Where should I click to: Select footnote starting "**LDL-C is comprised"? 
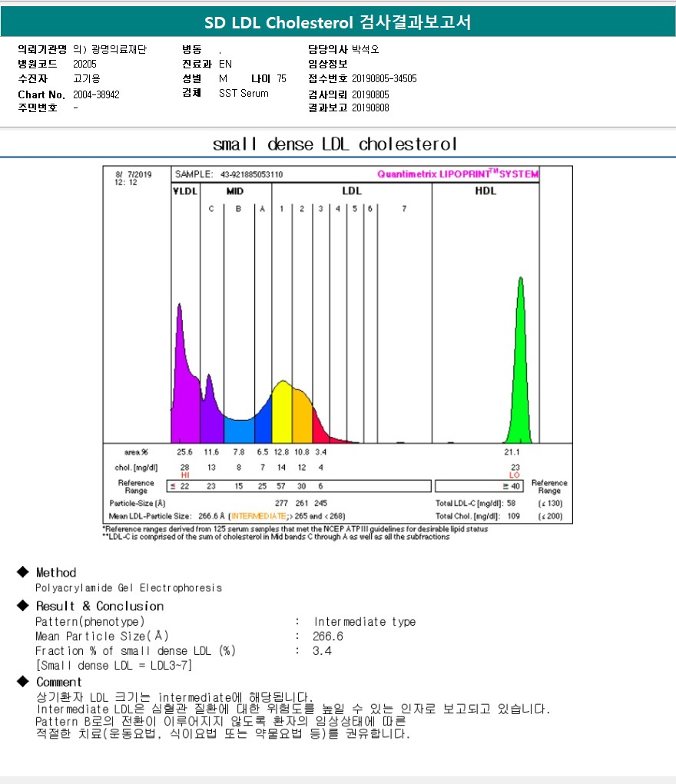click(276, 537)
